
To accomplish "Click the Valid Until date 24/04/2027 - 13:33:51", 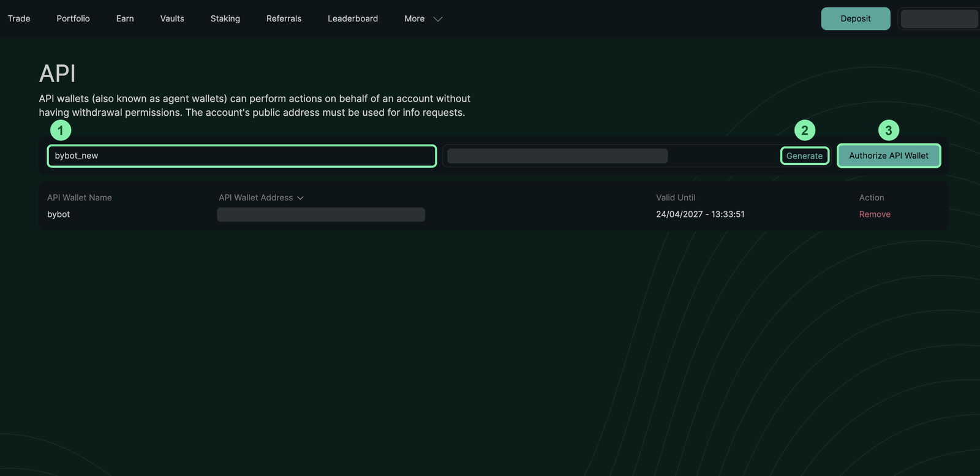I will tap(700, 214).
